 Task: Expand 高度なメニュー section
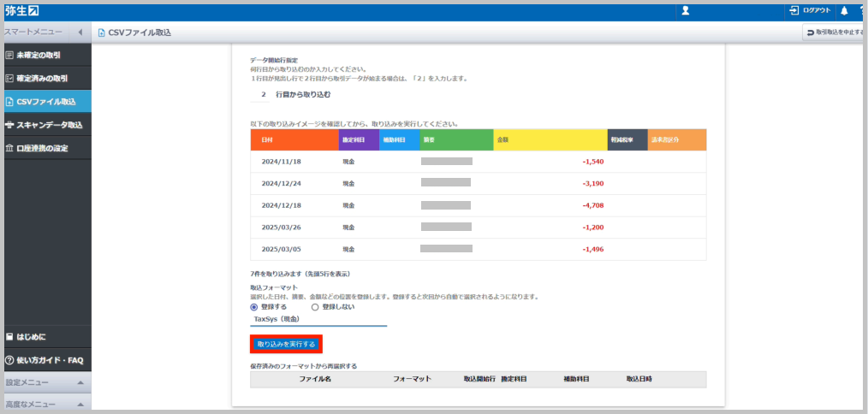tap(46, 404)
